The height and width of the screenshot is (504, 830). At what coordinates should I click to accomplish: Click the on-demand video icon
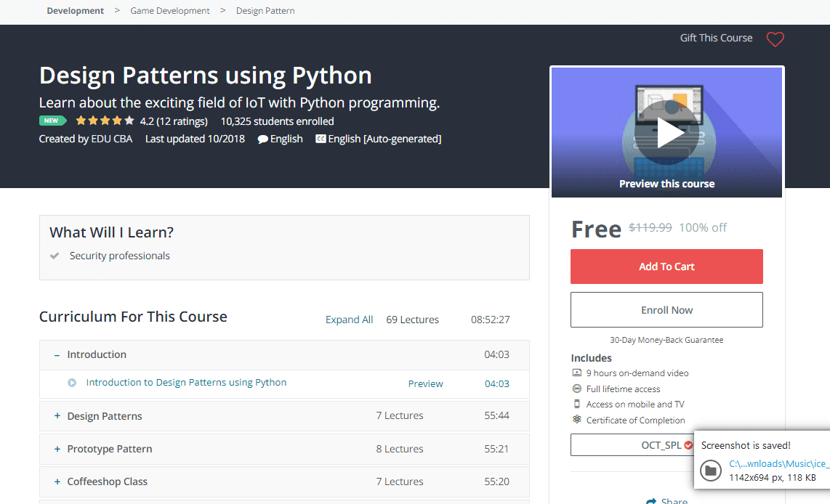577,373
